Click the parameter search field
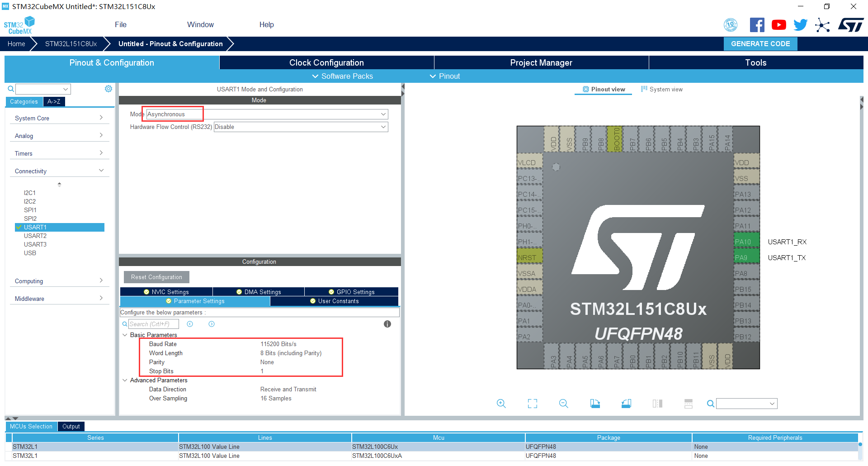Viewport: 868px width, 466px height. pos(154,324)
